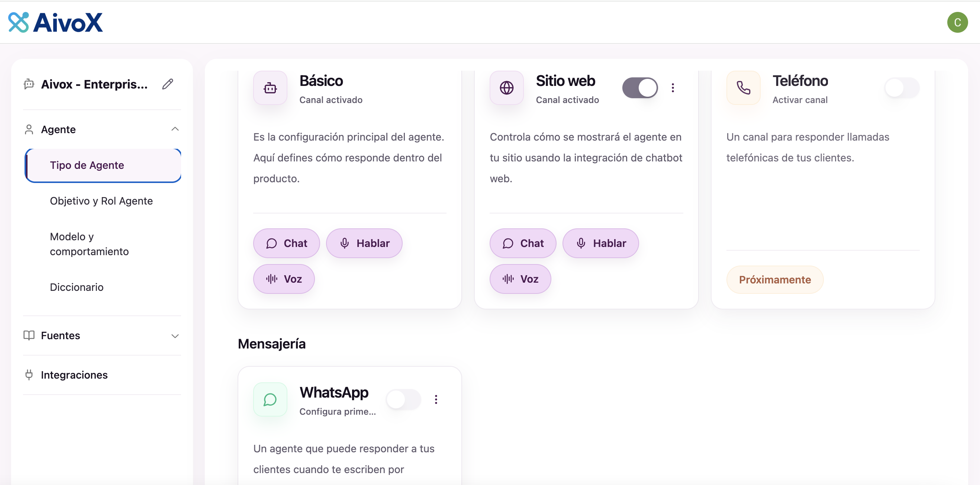Image resolution: width=980 pixels, height=485 pixels.
Task: Select Tipo de Agente menu item
Action: [103, 165]
